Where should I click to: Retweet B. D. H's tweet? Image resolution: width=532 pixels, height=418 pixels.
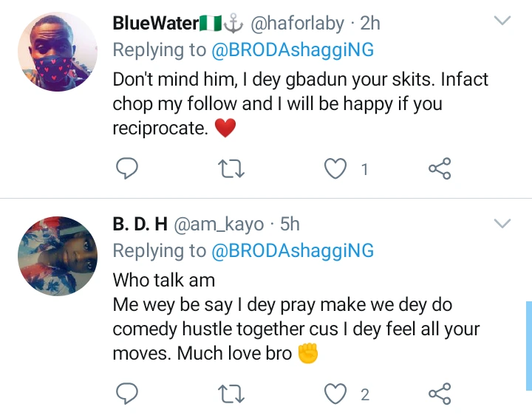pos(232,394)
